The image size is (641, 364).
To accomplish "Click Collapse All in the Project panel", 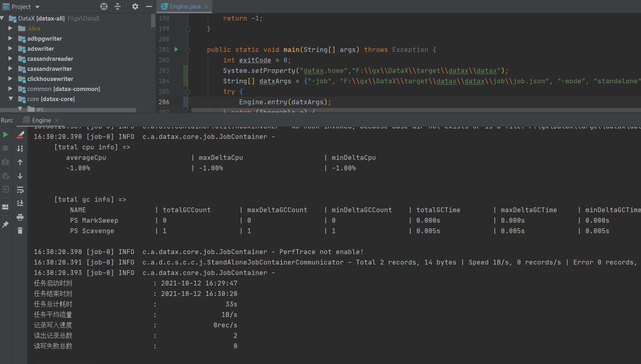I will (118, 6).
